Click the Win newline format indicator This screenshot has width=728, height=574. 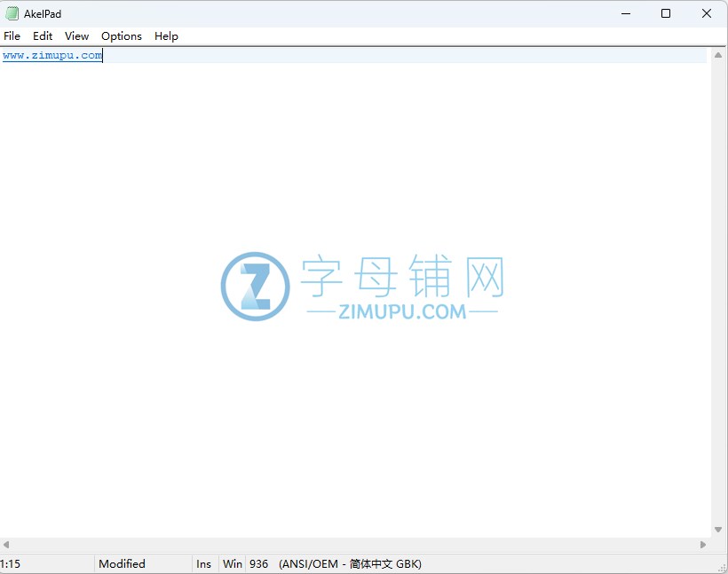point(233,563)
